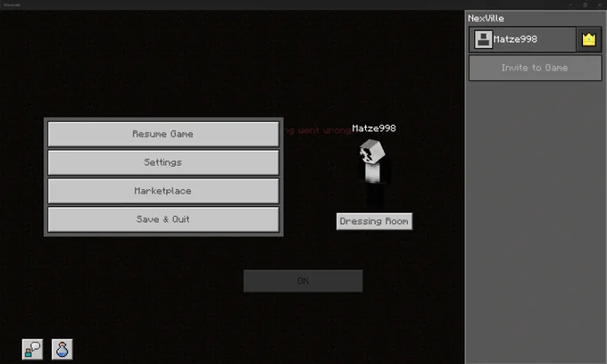607x364 pixels.
Task: Click the NexVille world name
Action: pos(486,18)
